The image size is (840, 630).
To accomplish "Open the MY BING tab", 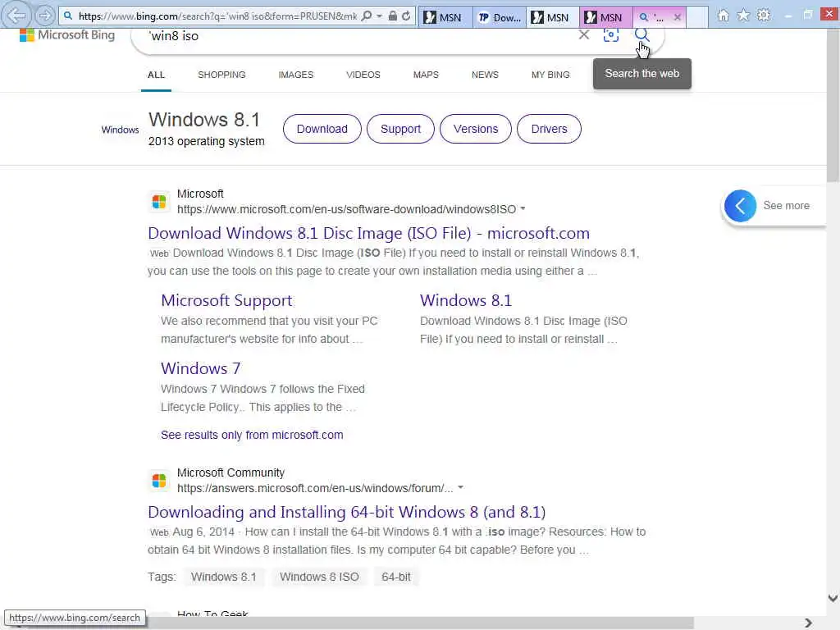I will [x=550, y=75].
